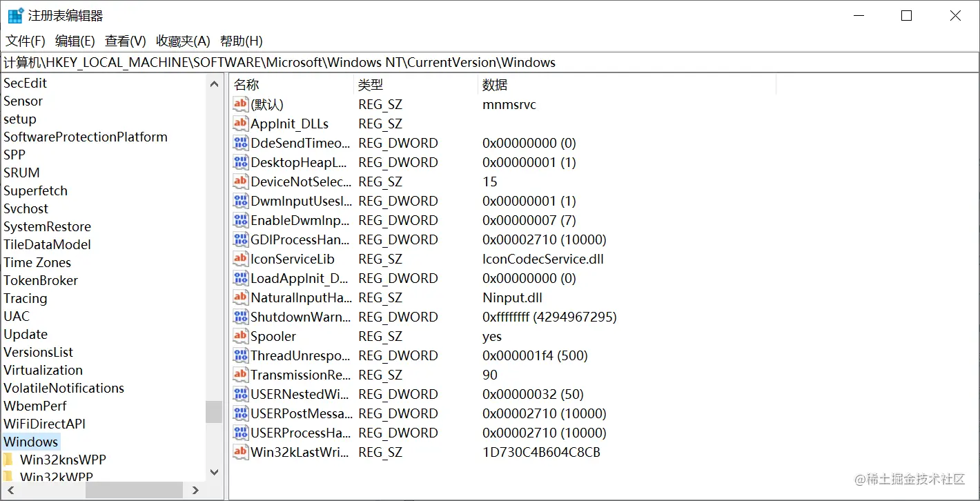Screen dimensions: 980x501
Task: Click the DdeSendTimeout DWORD value icon
Action: click(240, 143)
